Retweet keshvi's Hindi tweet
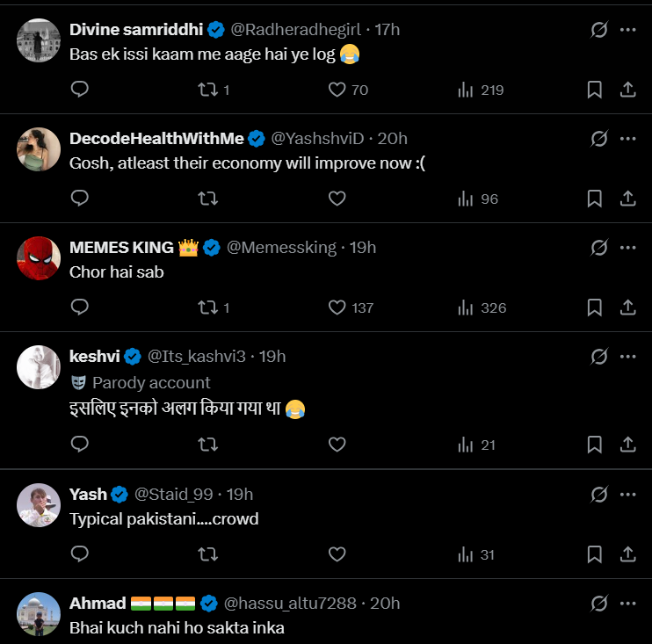The height and width of the screenshot is (644, 652). pos(208,445)
